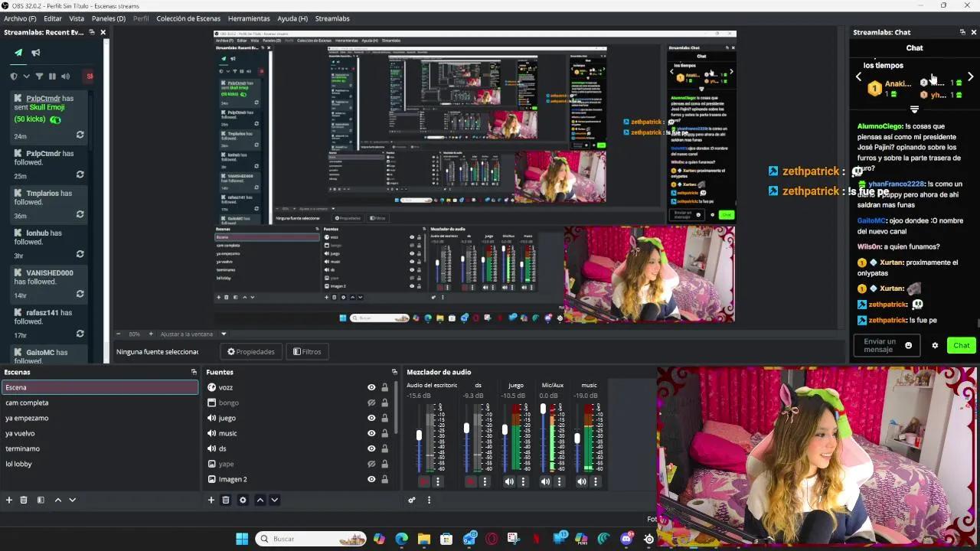Remove the selected source with trash icon
This screenshot has height=551, width=980.
point(226,500)
